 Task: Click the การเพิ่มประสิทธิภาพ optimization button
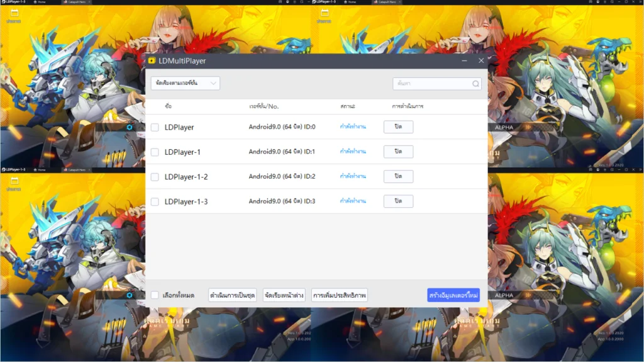tap(339, 295)
